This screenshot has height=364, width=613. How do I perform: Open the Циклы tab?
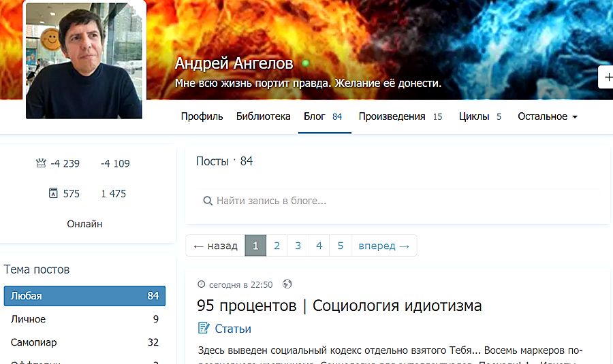[480, 116]
